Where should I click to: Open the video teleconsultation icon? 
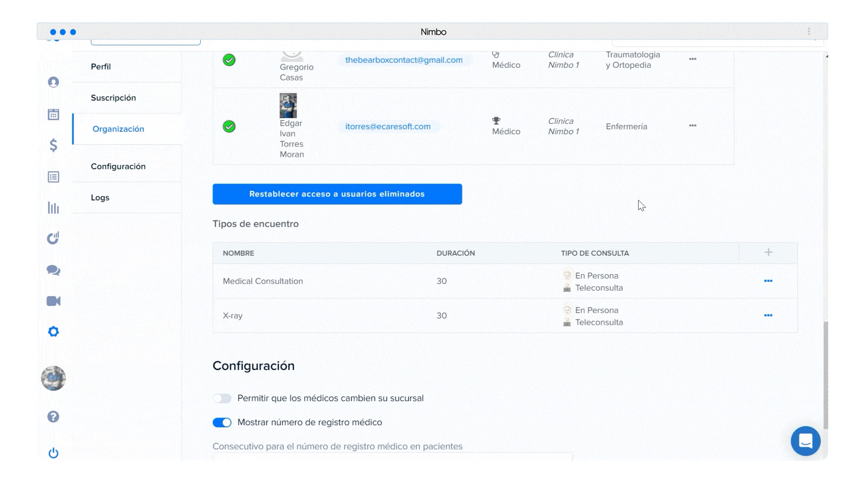[x=53, y=301]
